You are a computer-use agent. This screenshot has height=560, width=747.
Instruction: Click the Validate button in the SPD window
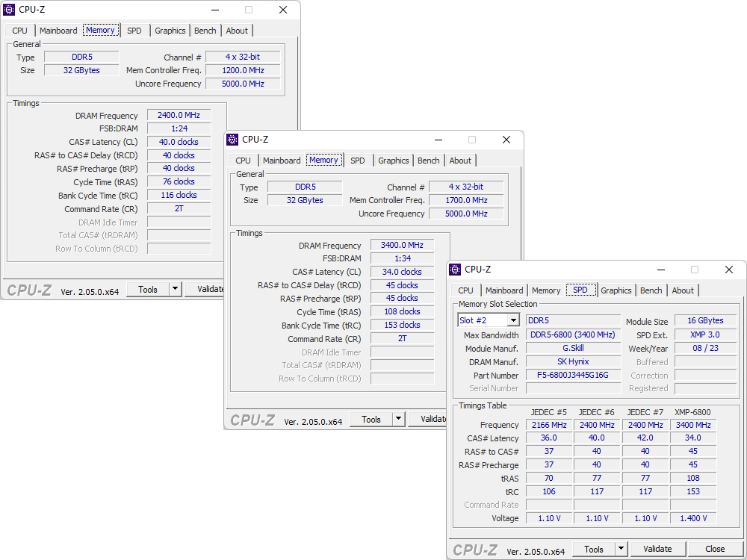657,549
